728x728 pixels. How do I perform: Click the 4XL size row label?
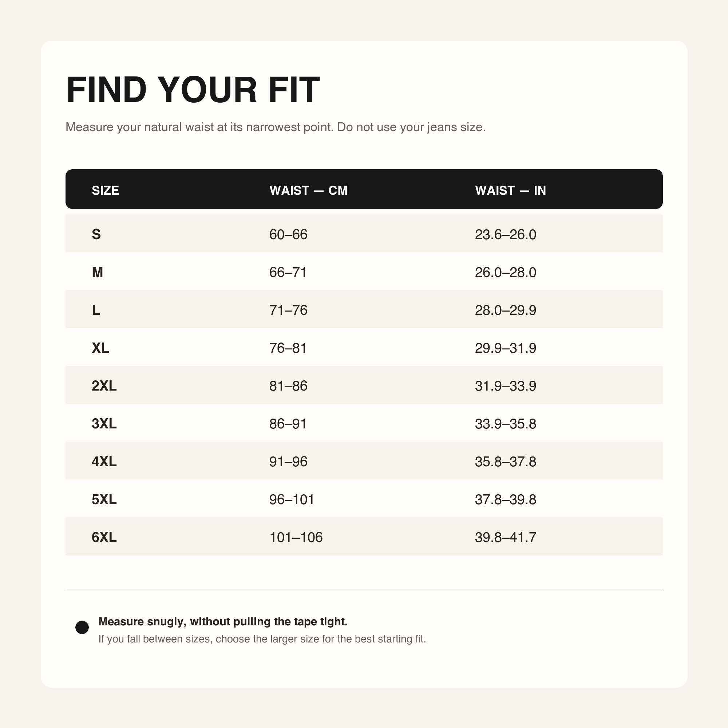pyautogui.click(x=104, y=461)
